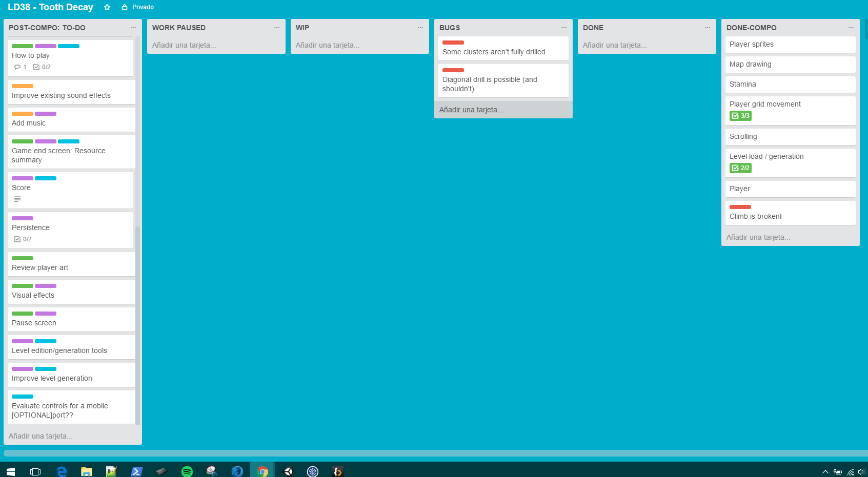Click the board's horizontal scrollbar
Image resolution: width=868 pixels, height=477 pixels.
436,453
